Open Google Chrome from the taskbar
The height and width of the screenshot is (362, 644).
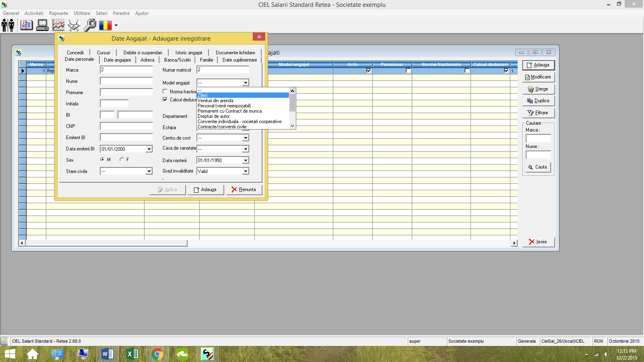(157, 354)
